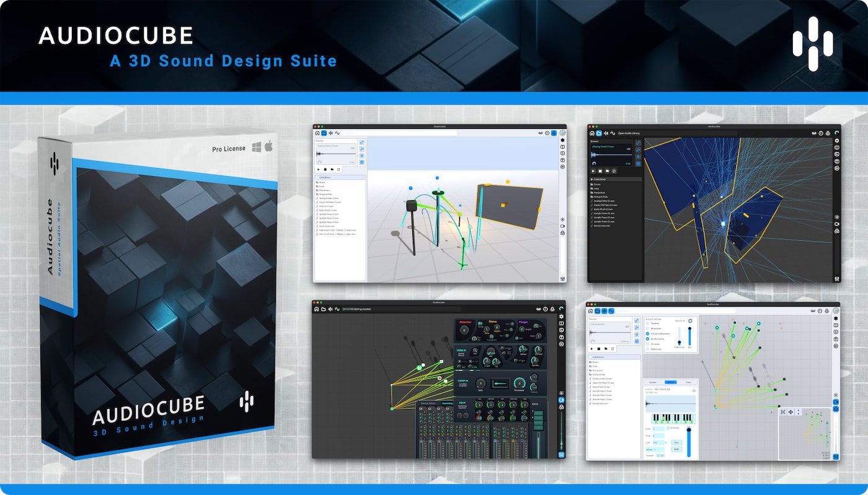Adjust the Reflections slider in acoustic settings
The width and height of the screenshot is (868, 495).
[x=680, y=336]
